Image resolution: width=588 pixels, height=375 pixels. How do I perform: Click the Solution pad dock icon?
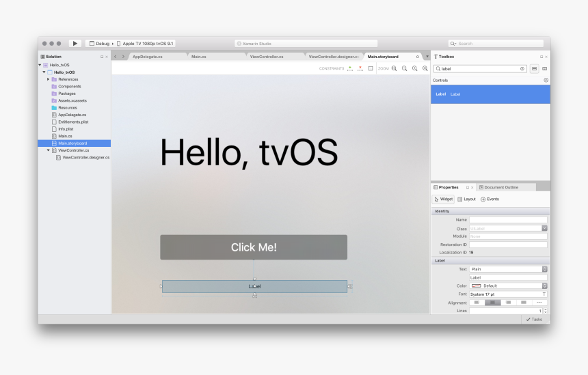point(102,57)
